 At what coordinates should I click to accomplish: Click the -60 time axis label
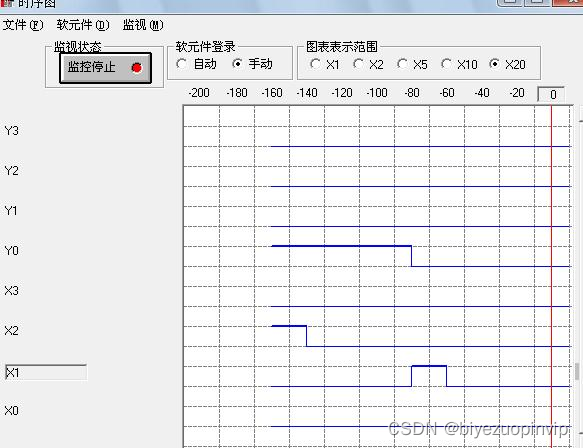click(x=447, y=93)
